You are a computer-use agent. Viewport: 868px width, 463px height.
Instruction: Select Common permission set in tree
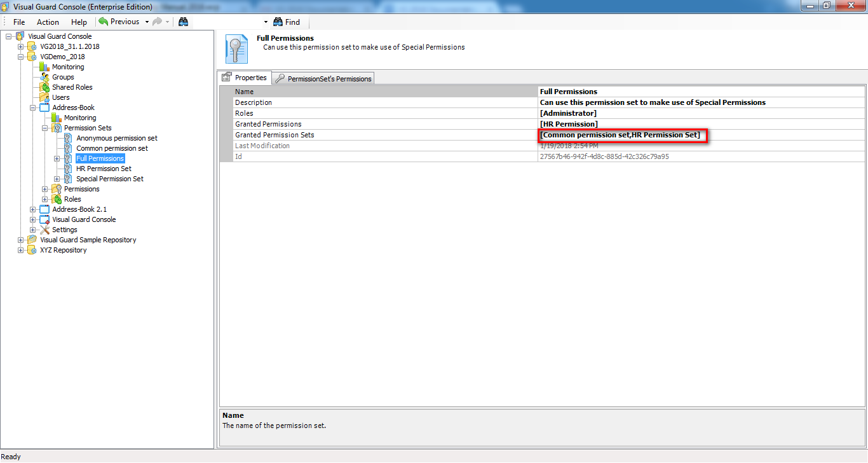(x=112, y=148)
